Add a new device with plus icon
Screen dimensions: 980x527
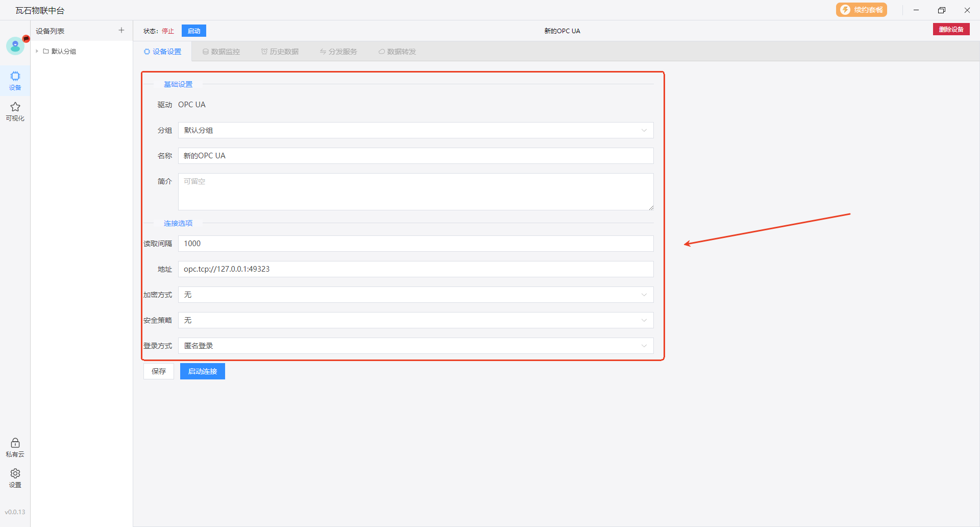click(x=121, y=31)
